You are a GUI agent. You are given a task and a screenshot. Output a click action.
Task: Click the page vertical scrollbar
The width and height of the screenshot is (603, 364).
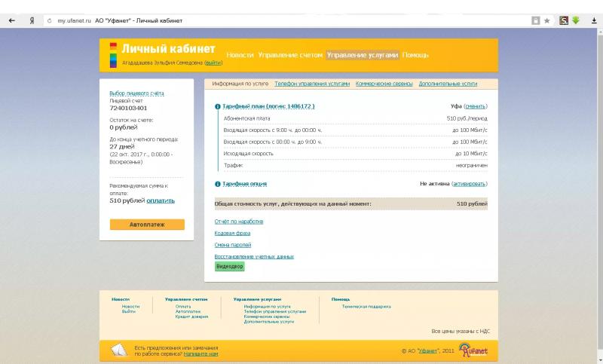(x=600, y=192)
